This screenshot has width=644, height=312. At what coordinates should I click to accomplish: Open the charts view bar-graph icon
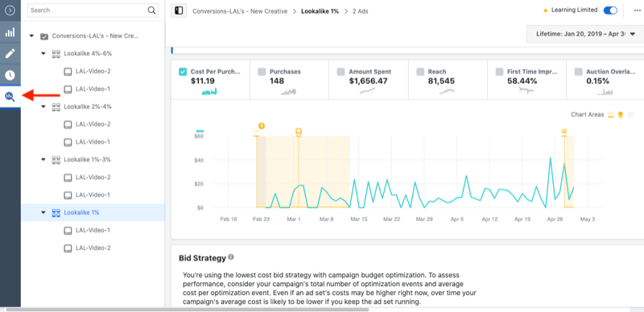pyautogui.click(x=10, y=32)
